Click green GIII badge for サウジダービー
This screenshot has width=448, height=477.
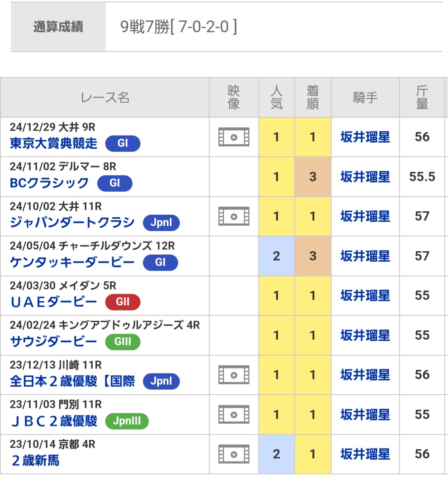pyautogui.click(x=123, y=341)
